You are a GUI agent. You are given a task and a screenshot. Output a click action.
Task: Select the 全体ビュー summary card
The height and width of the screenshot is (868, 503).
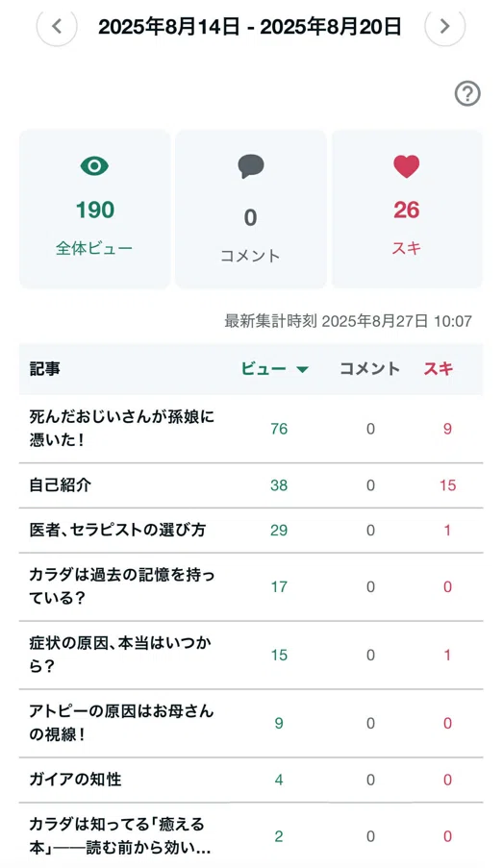click(x=94, y=210)
